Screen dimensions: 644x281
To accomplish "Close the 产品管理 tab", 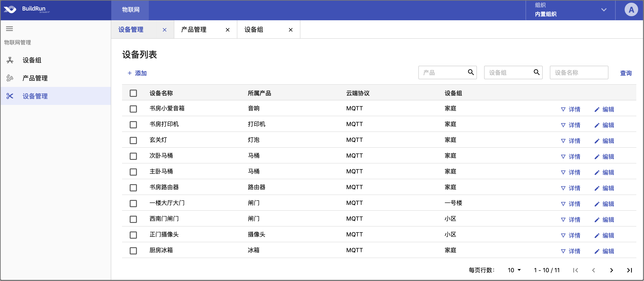I will [227, 30].
